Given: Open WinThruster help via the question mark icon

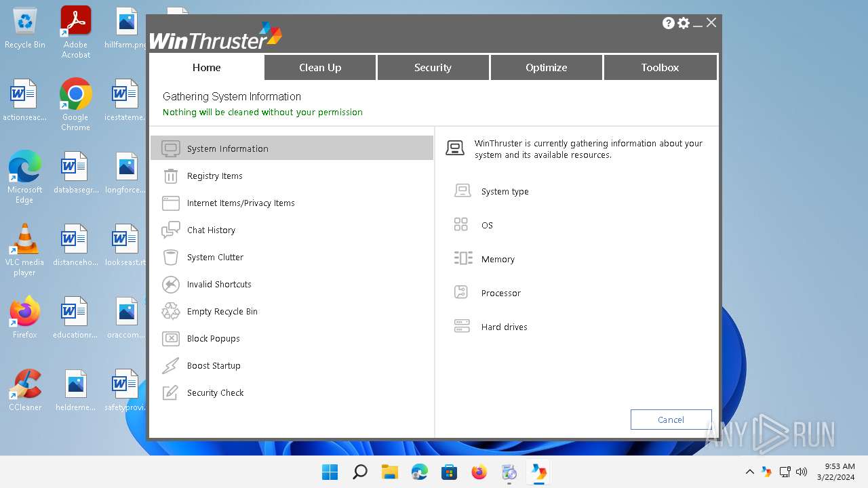Looking at the screenshot, I should 669,23.
